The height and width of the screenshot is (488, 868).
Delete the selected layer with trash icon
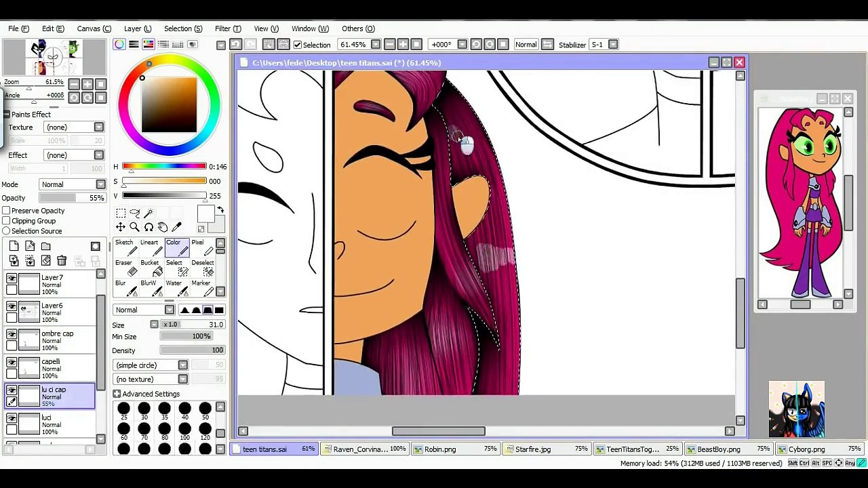pyautogui.click(x=62, y=261)
